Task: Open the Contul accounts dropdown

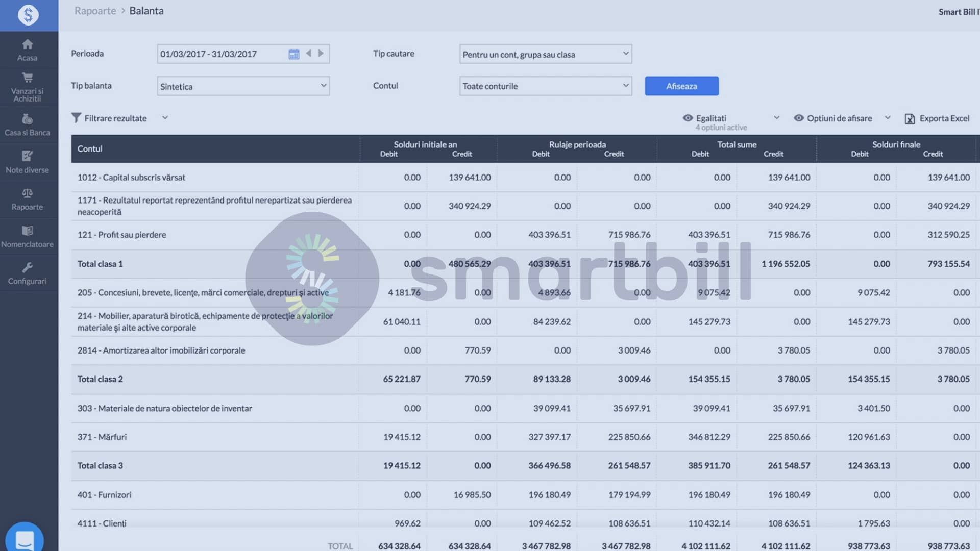Action: (545, 86)
